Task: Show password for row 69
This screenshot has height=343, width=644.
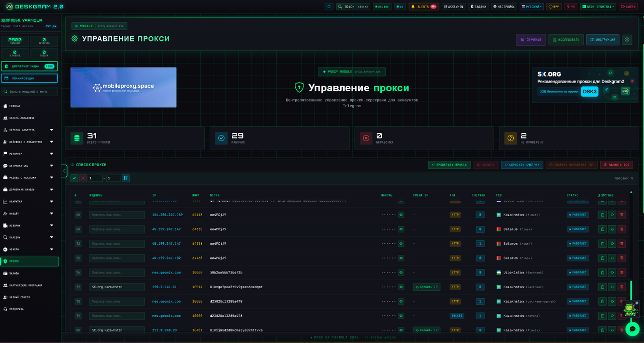Action: 401,229
